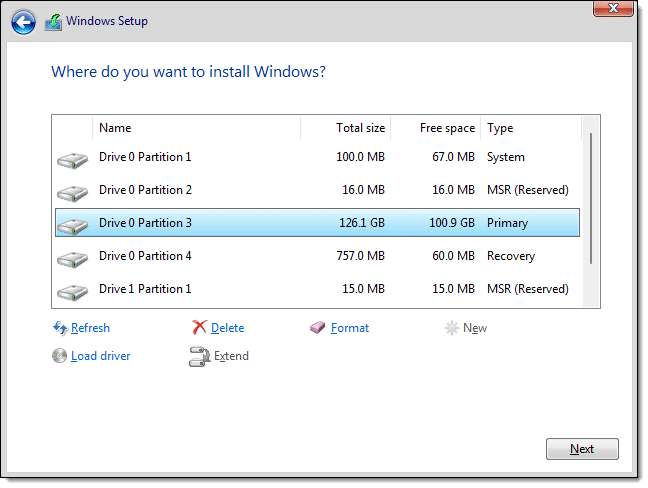Click the disabled Extend option
The width and height of the screenshot is (648, 488).
(x=231, y=356)
